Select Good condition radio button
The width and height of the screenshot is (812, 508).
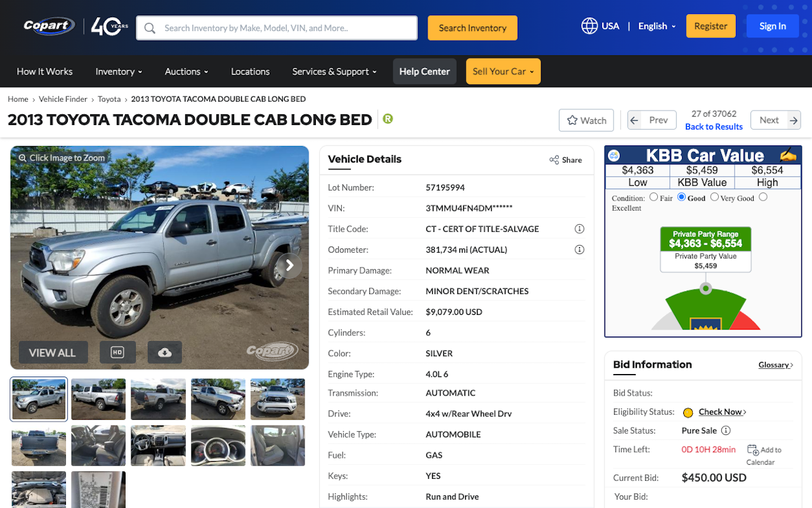click(x=681, y=197)
